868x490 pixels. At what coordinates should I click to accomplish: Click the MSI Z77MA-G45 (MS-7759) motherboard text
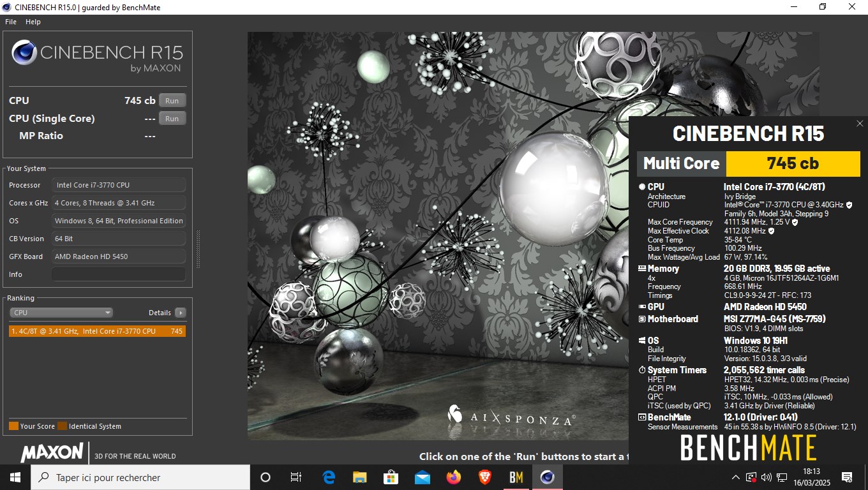click(x=774, y=319)
